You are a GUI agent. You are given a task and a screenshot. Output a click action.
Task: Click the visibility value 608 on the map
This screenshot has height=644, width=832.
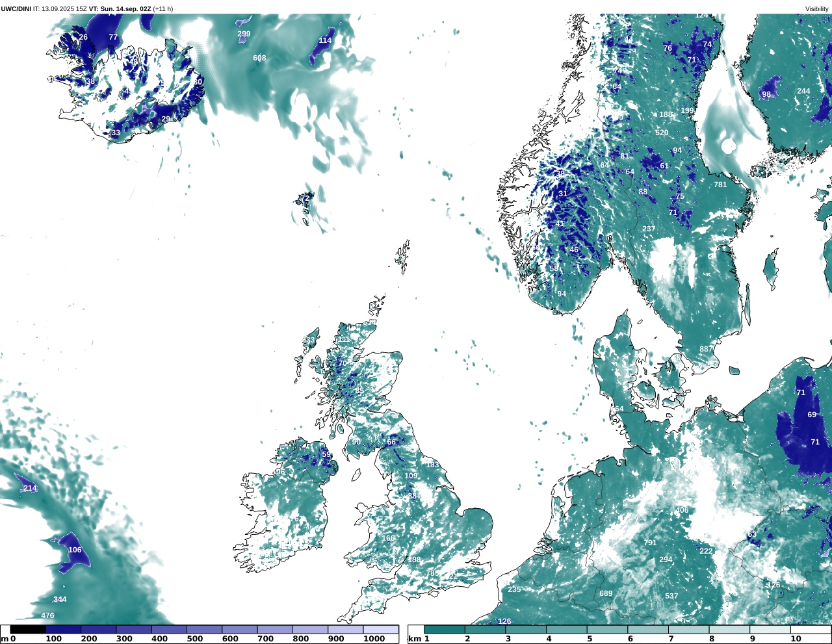pyautogui.click(x=259, y=58)
